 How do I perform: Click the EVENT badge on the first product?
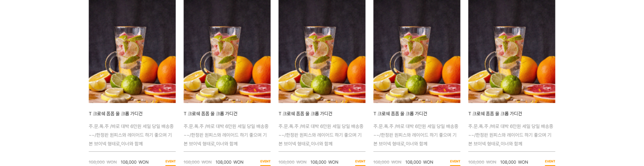coord(170,162)
